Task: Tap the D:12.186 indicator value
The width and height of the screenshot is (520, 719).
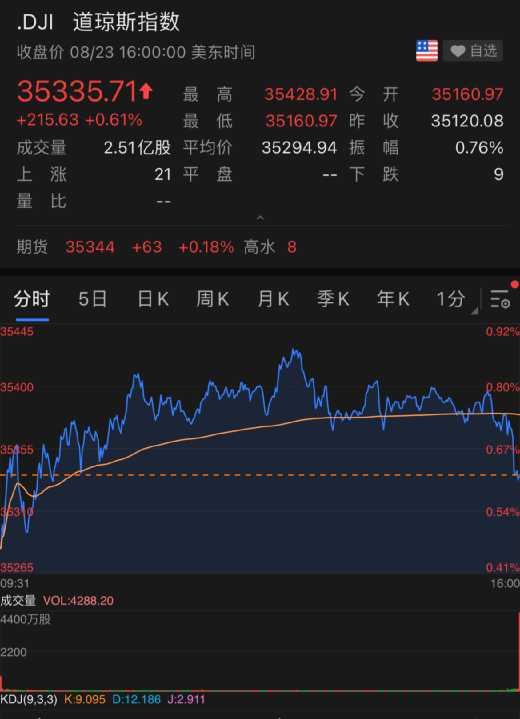Action: point(137,700)
